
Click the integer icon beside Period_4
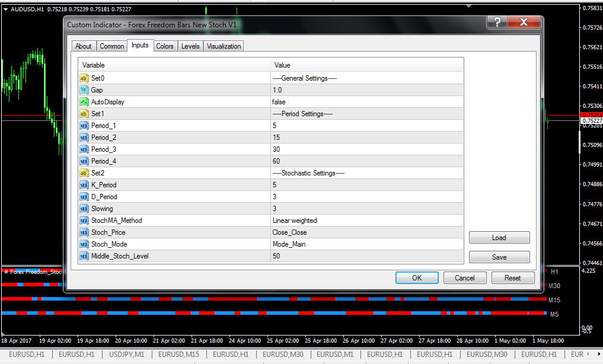point(84,161)
